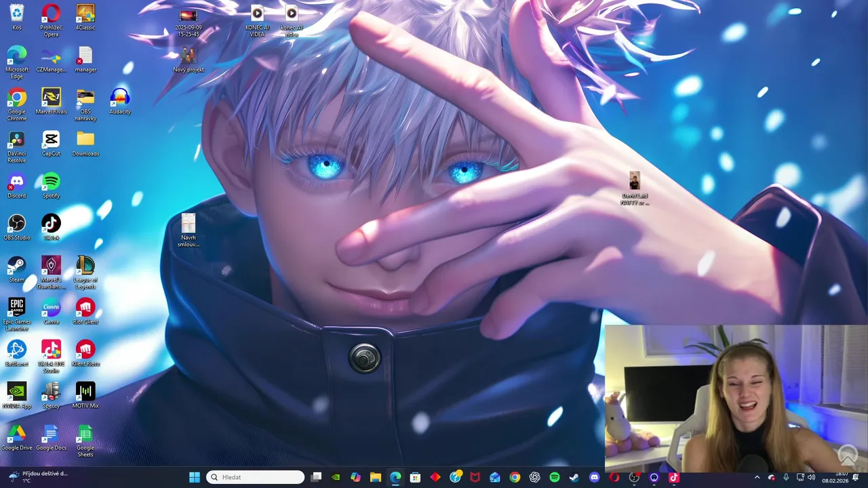Click the microphone tray icon
868x488 pixels.
click(x=786, y=477)
